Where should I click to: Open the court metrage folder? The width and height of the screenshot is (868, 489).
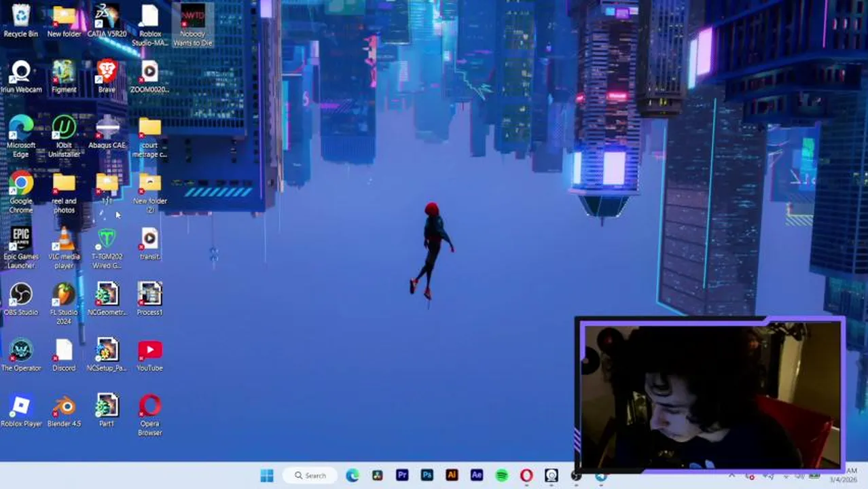[x=150, y=137]
